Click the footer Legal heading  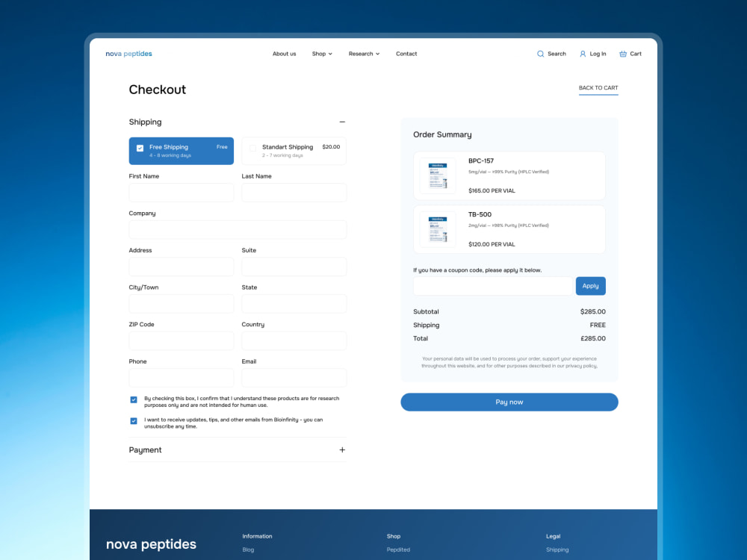tap(553, 536)
